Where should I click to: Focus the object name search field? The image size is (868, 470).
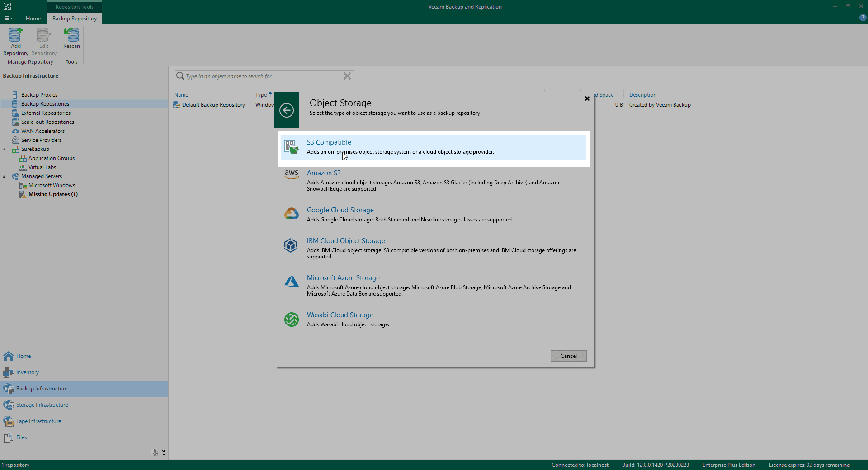point(262,76)
